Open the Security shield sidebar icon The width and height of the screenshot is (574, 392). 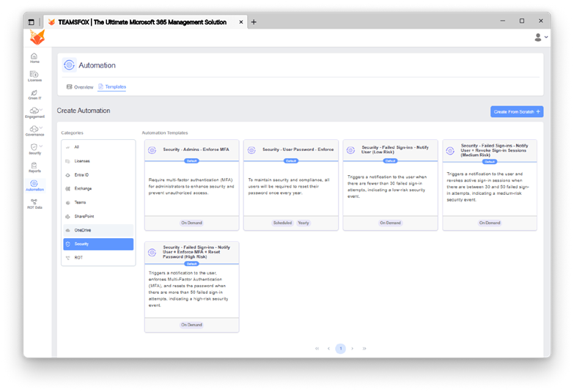[34, 147]
